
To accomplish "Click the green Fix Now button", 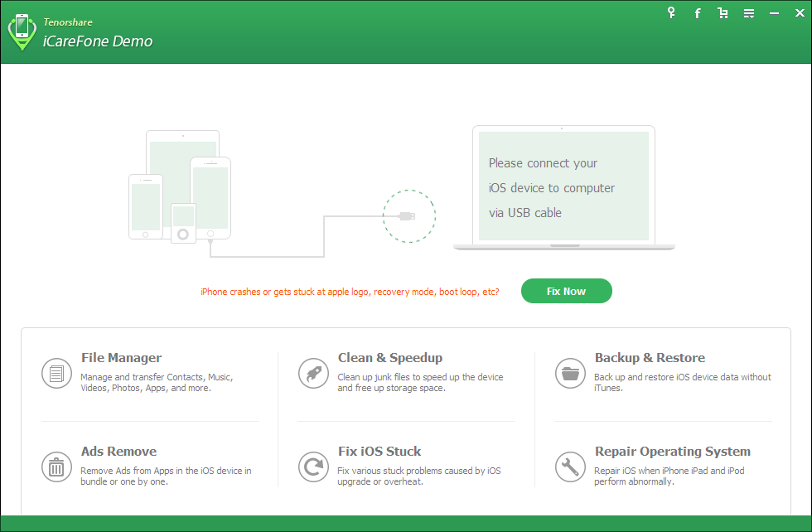I will [x=566, y=291].
